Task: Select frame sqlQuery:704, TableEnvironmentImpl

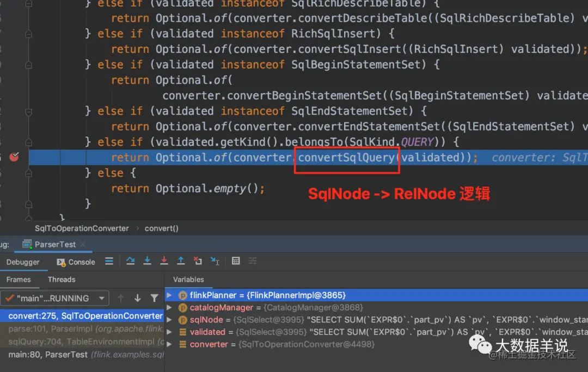Action: 82,342
